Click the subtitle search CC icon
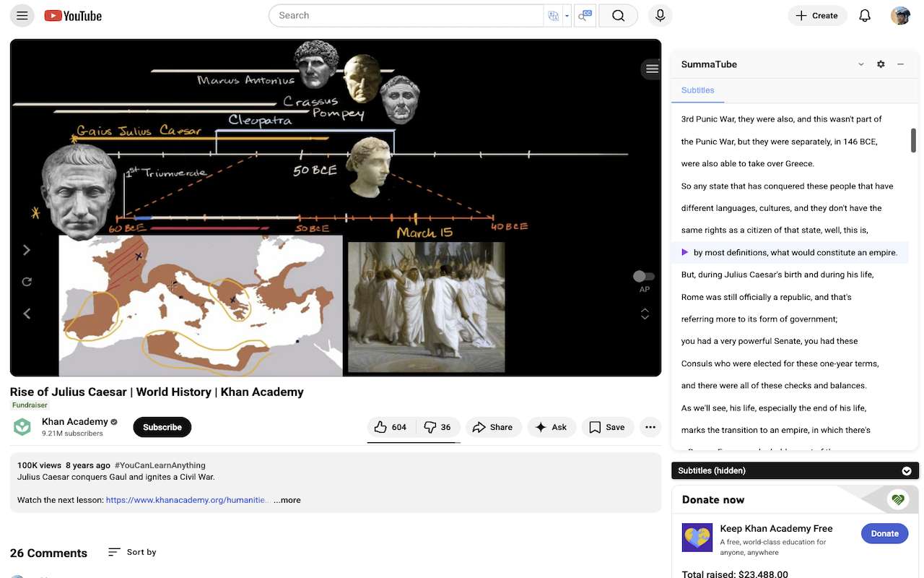The image size is (924, 578). 585,16
